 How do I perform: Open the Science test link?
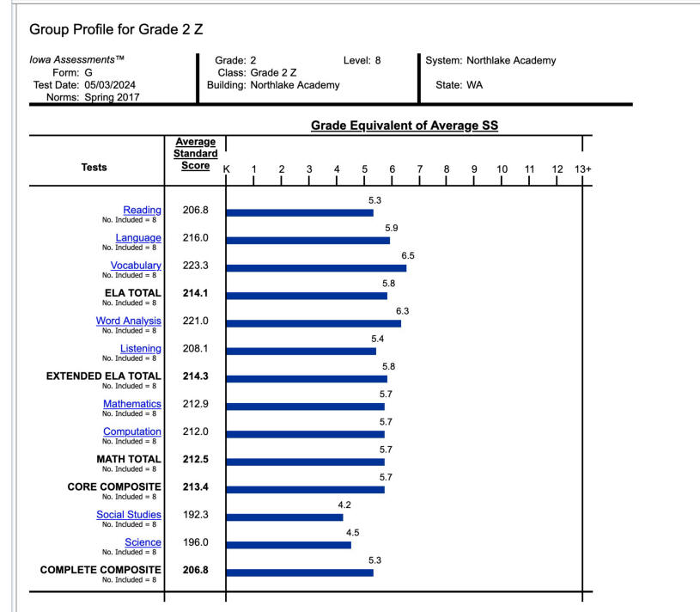143,542
